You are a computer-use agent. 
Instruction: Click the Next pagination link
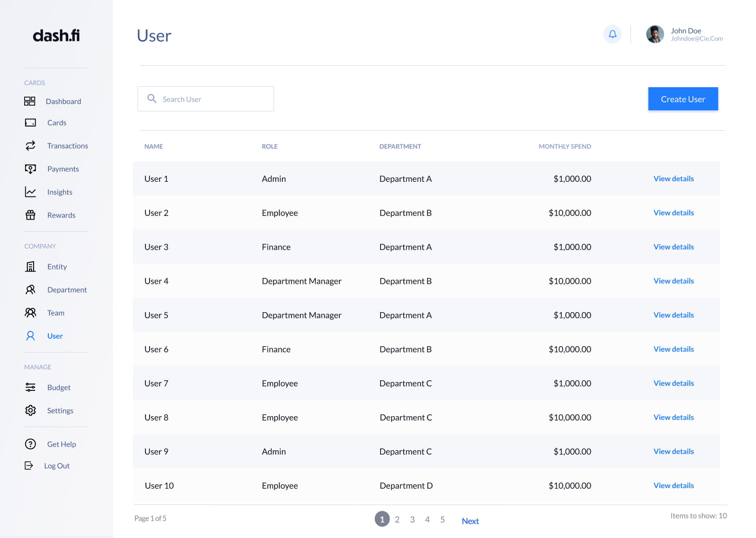point(470,521)
